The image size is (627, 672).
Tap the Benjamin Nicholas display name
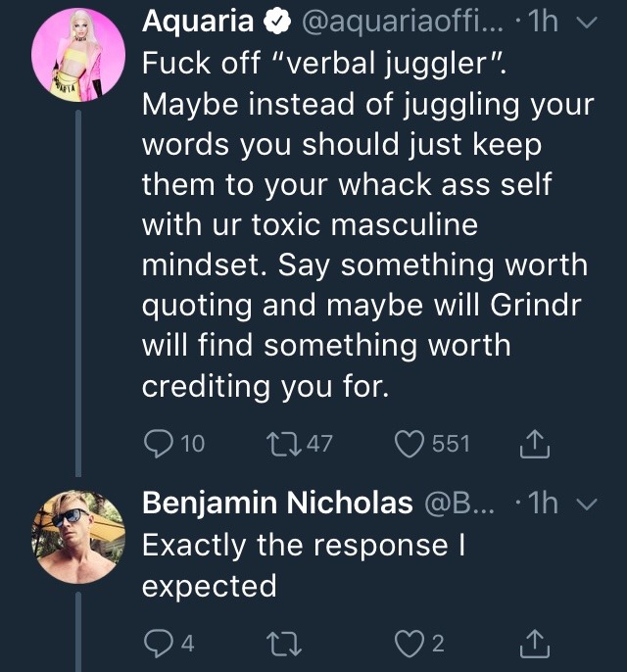[277, 504]
